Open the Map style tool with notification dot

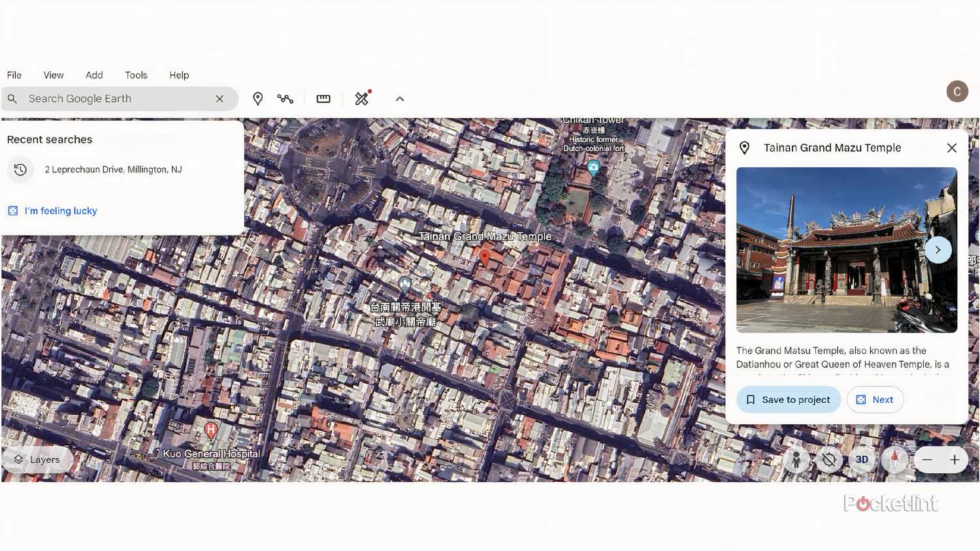(x=362, y=98)
